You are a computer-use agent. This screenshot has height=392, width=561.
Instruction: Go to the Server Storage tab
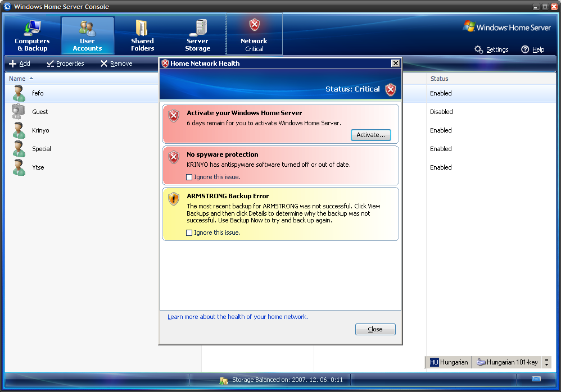197,36
